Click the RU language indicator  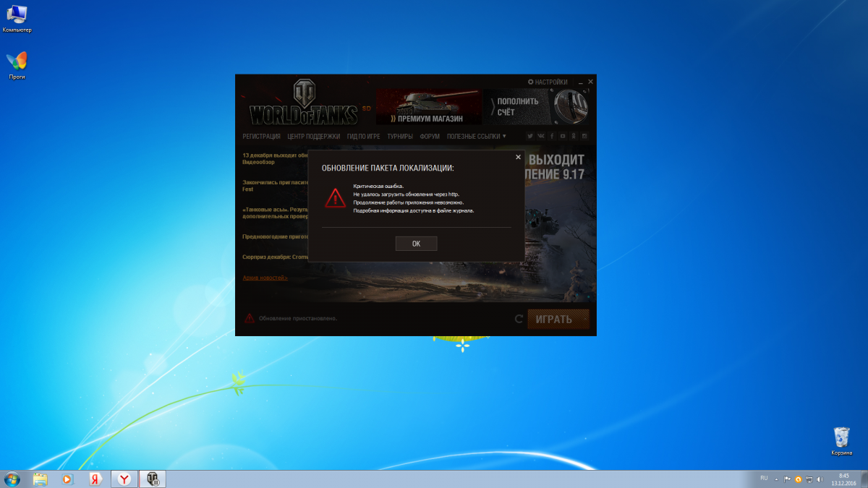(x=764, y=478)
